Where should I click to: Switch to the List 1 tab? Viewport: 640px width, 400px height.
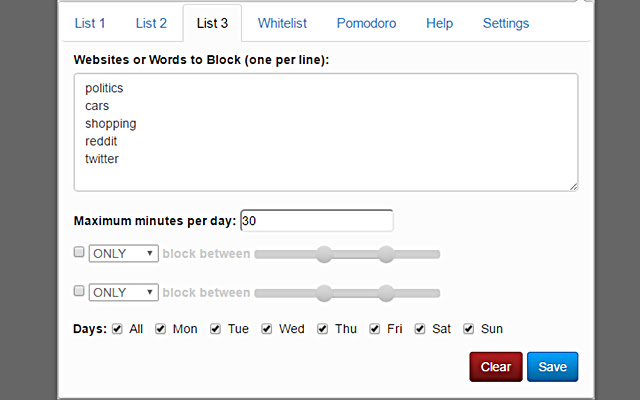[90, 23]
